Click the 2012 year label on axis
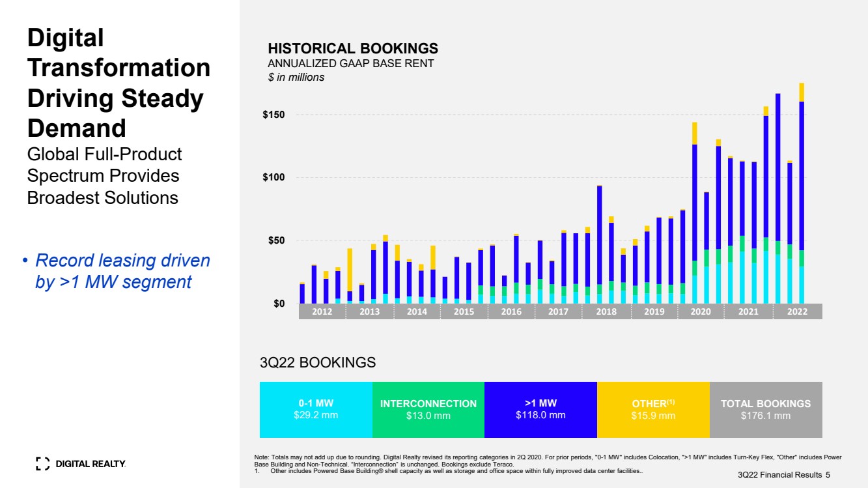The image size is (868, 488). click(322, 311)
